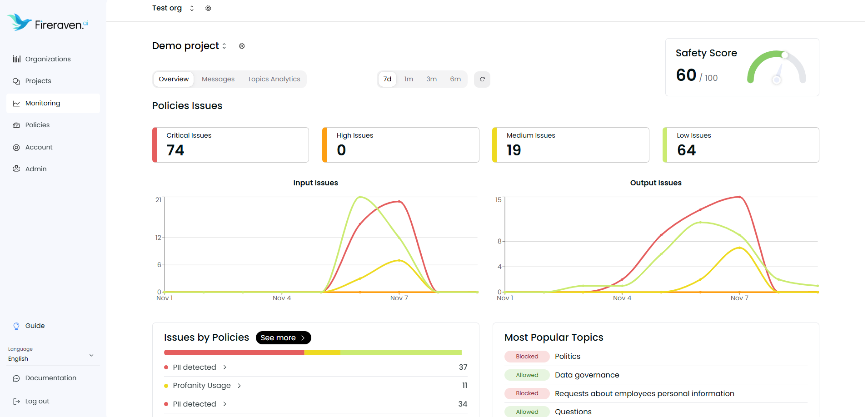Click Log out

[x=36, y=401]
